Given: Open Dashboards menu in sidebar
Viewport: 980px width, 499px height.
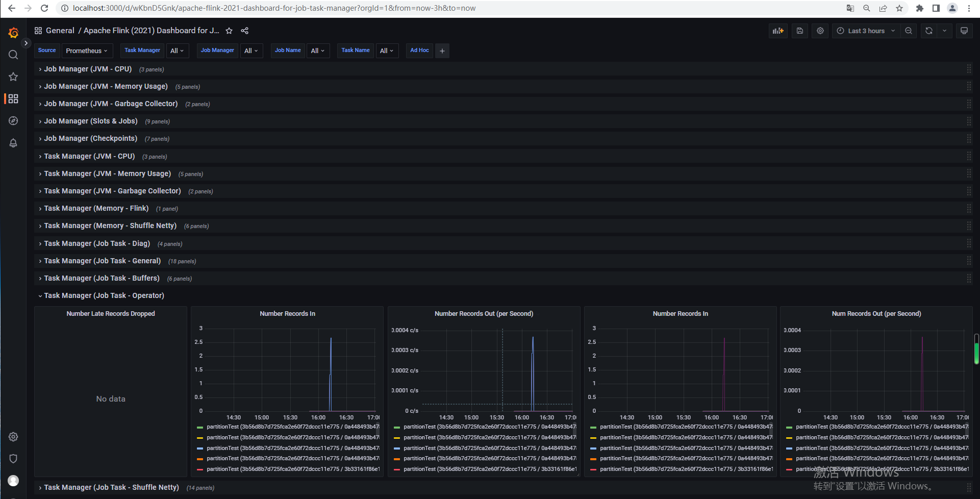Looking at the screenshot, I should click(x=13, y=98).
